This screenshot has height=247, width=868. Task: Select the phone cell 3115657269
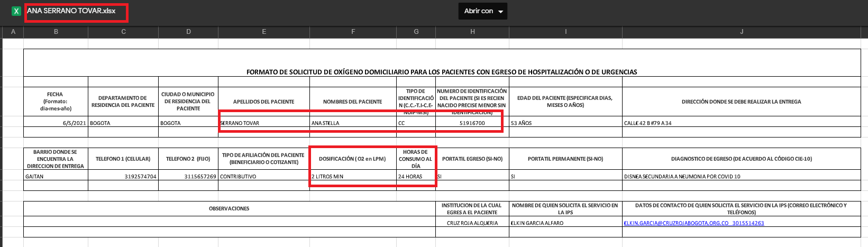tap(188, 176)
